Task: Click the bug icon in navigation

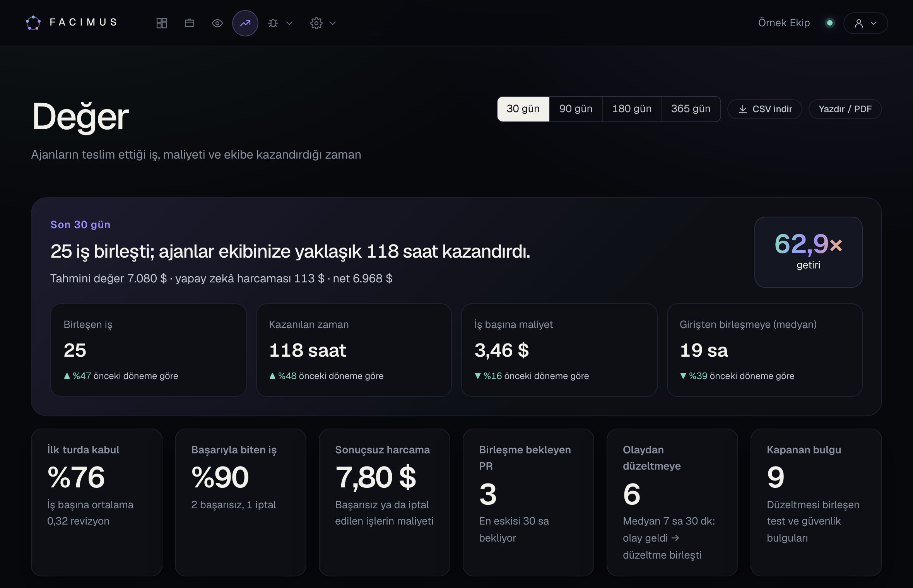Action: tap(273, 23)
